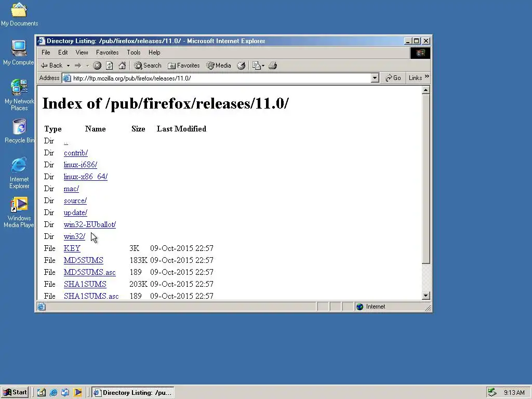Open the Edit menu

pyautogui.click(x=63, y=52)
